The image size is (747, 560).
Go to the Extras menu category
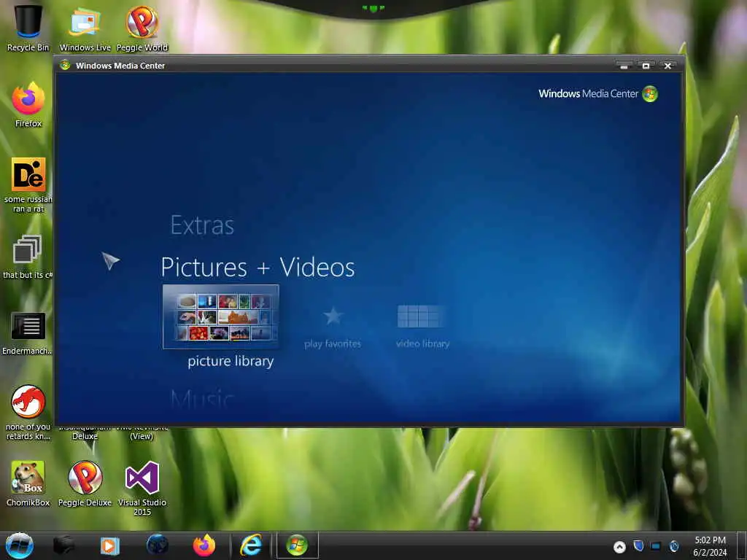(202, 225)
